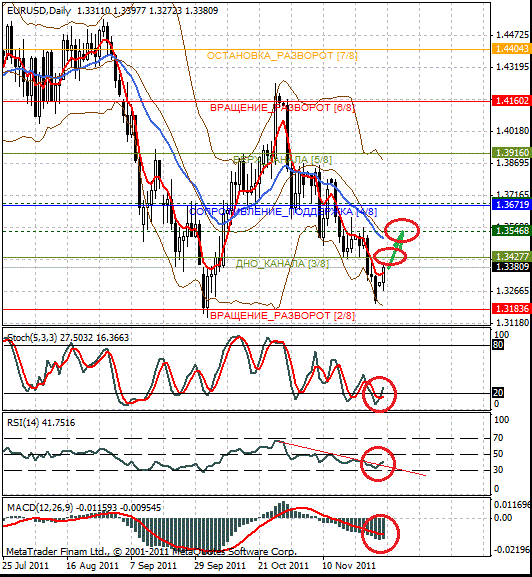The height and width of the screenshot is (577, 532).
Task: Click the current price 1.33809 label
Action: (511, 266)
